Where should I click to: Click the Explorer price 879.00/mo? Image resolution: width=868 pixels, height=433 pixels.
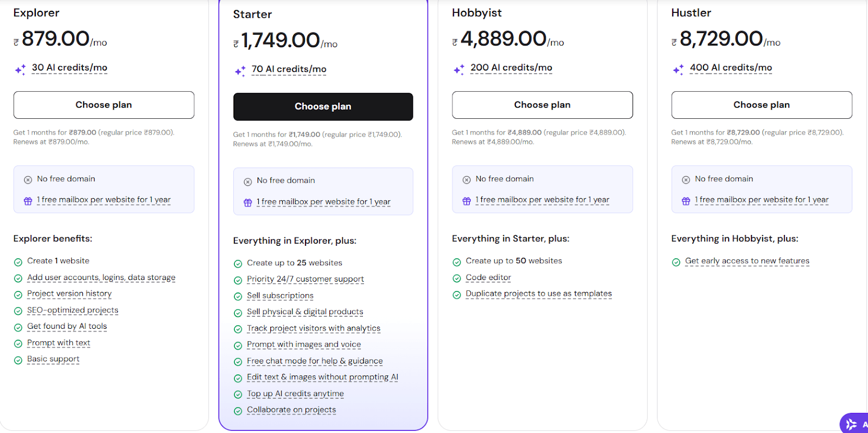coord(60,39)
